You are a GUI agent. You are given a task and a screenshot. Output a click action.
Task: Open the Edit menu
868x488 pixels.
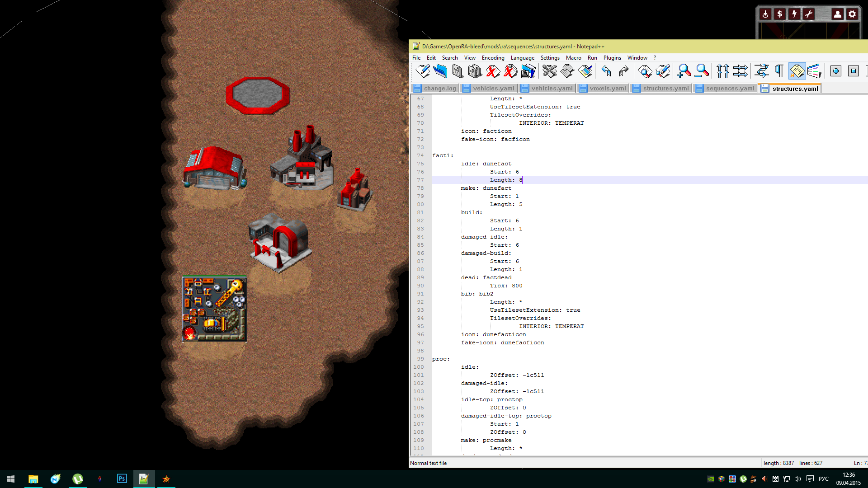pyautogui.click(x=431, y=58)
